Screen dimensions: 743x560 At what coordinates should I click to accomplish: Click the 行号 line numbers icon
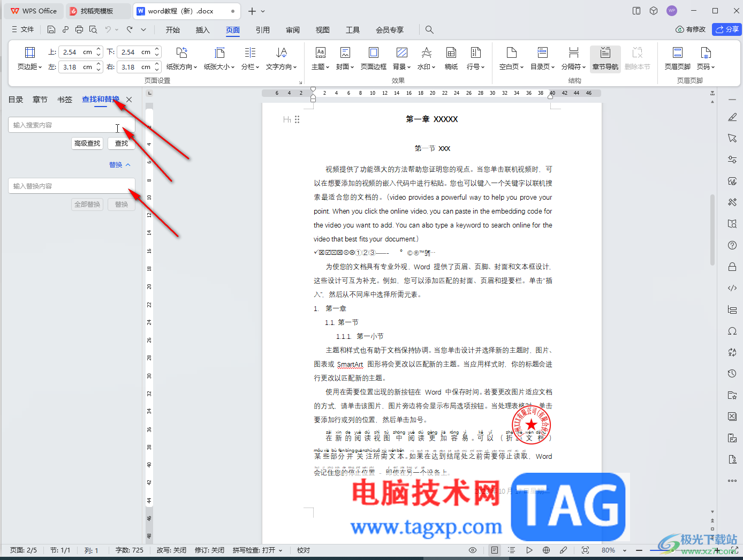pos(475,52)
